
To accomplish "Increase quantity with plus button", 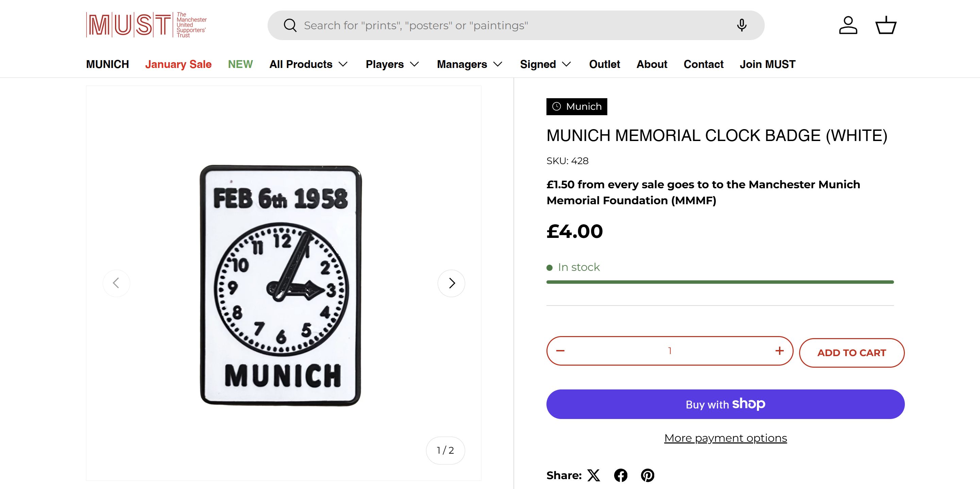I will 779,351.
